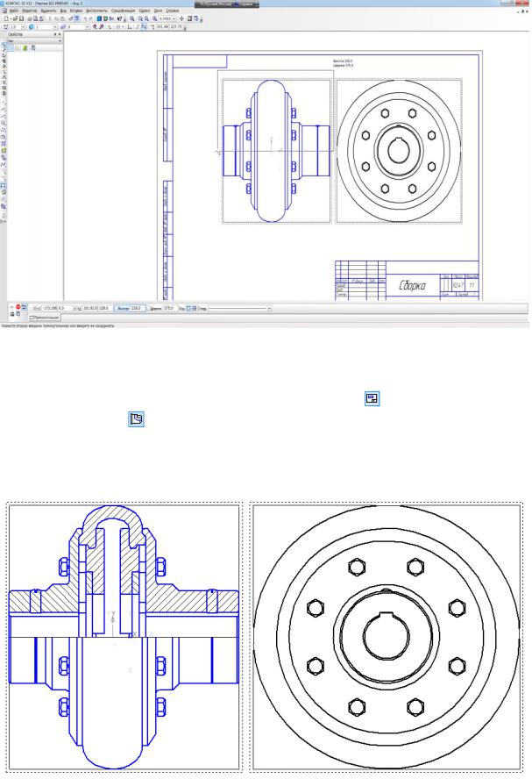
Task: Click the x1 coordinate field -173.298
Action: coord(50,308)
